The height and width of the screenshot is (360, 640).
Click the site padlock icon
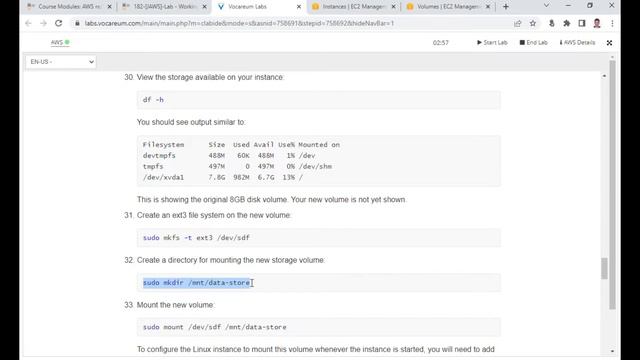pos(77,23)
